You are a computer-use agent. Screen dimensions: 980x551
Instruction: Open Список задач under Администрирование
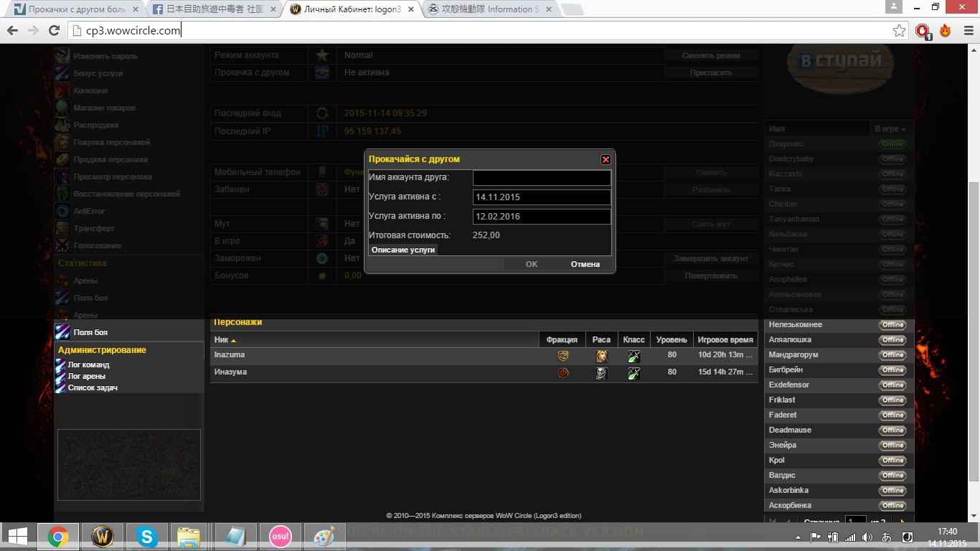coord(93,387)
